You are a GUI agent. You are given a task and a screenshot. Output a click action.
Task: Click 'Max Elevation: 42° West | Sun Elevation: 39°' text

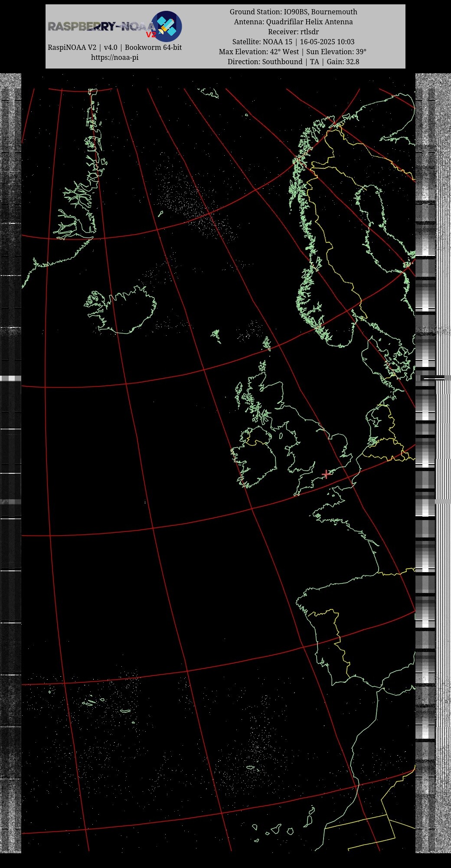click(x=293, y=52)
